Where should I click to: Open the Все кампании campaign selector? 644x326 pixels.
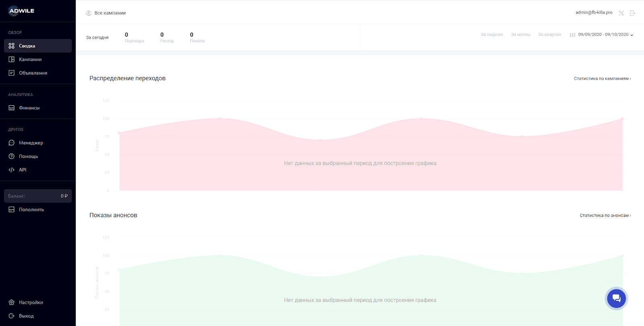click(x=110, y=13)
